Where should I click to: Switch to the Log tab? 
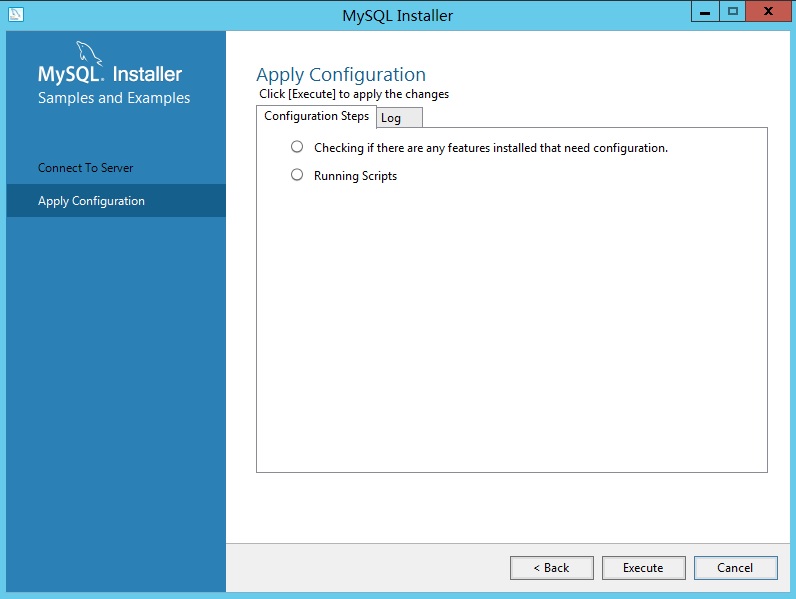[x=399, y=118]
